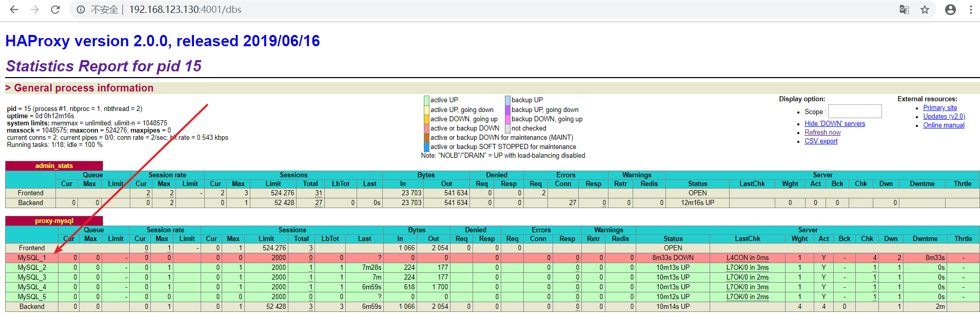Click the '10m14s UP' proxy-mysql Backend status
Viewport: 980px width, 315px height.
point(673,307)
